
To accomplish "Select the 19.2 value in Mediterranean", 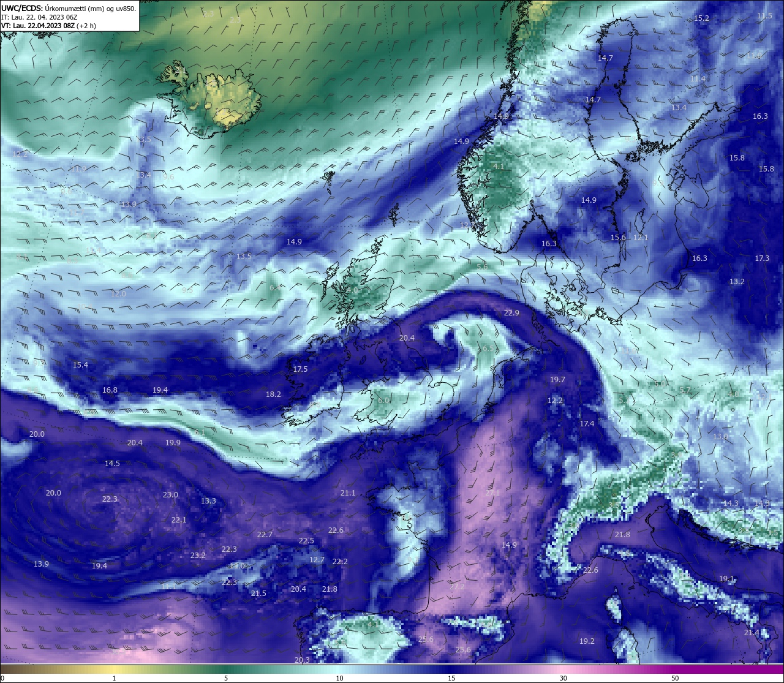I will click(x=587, y=641).
